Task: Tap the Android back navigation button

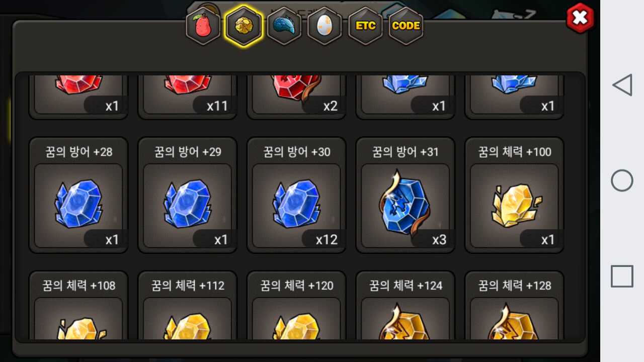Action: pos(622,85)
